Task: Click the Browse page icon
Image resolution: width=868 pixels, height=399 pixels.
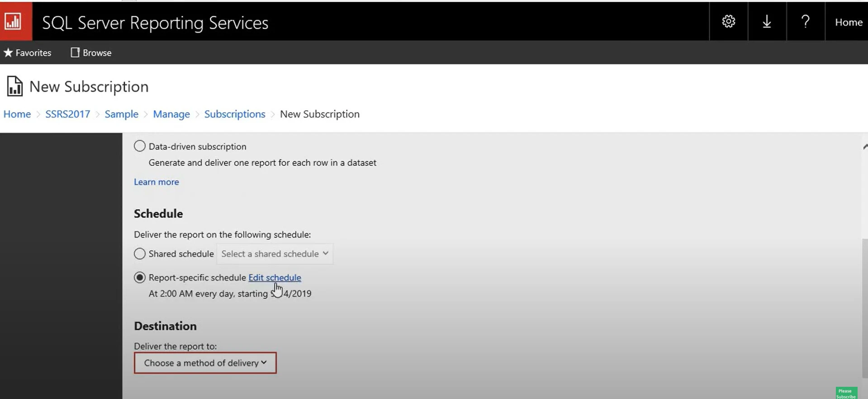Action: tap(75, 53)
